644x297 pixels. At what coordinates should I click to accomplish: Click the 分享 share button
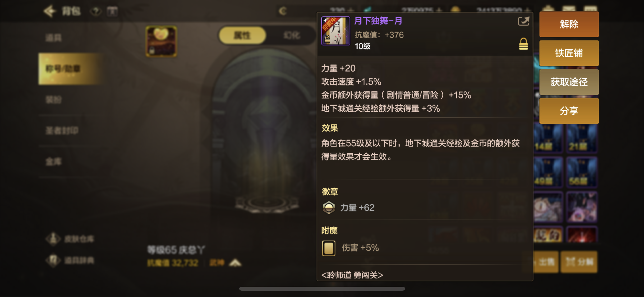click(569, 111)
